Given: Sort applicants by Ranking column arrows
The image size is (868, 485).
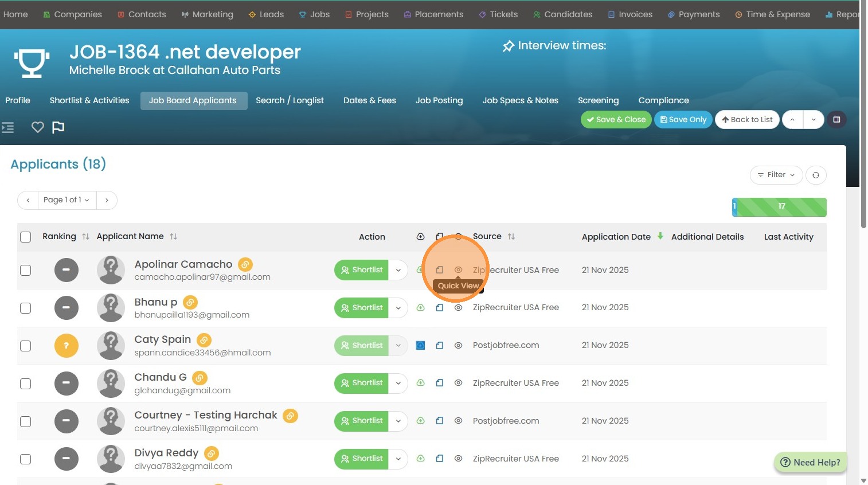Looking at the screenshot, I should coord(85,237).
